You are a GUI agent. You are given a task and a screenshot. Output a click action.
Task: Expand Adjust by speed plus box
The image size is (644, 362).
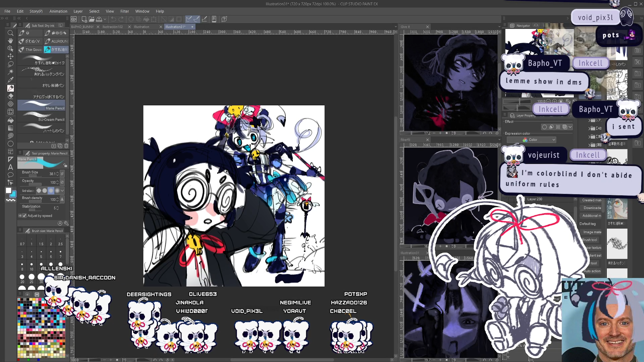(20, 216)
